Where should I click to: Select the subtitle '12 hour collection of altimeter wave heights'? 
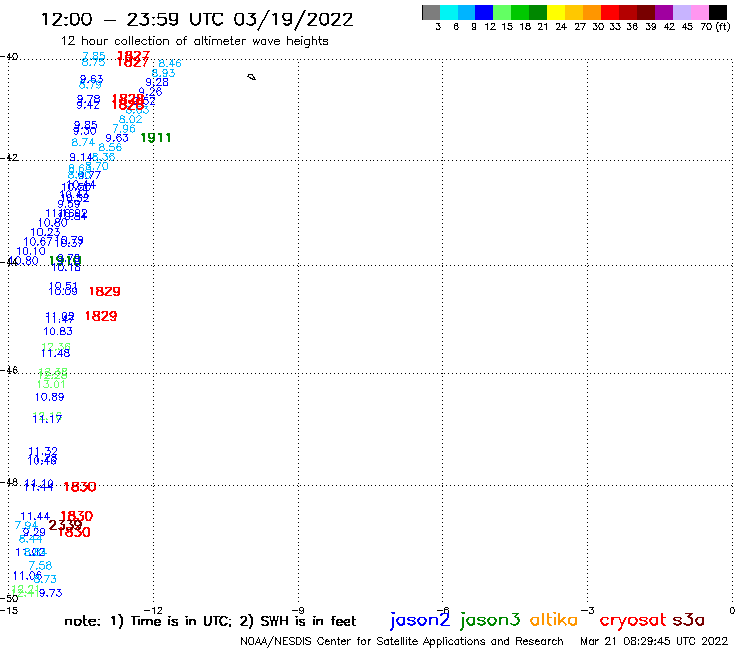click(194, 41)
